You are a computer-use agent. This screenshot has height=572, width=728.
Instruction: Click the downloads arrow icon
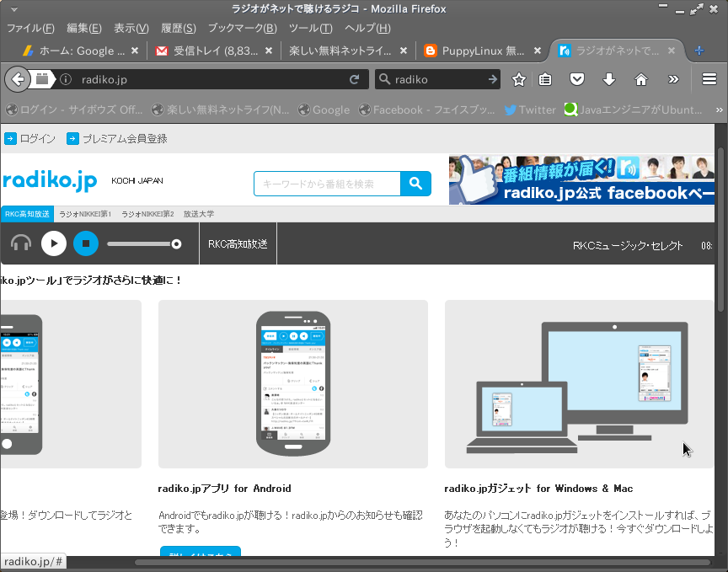pyautogui.click(x=608, y=79)
